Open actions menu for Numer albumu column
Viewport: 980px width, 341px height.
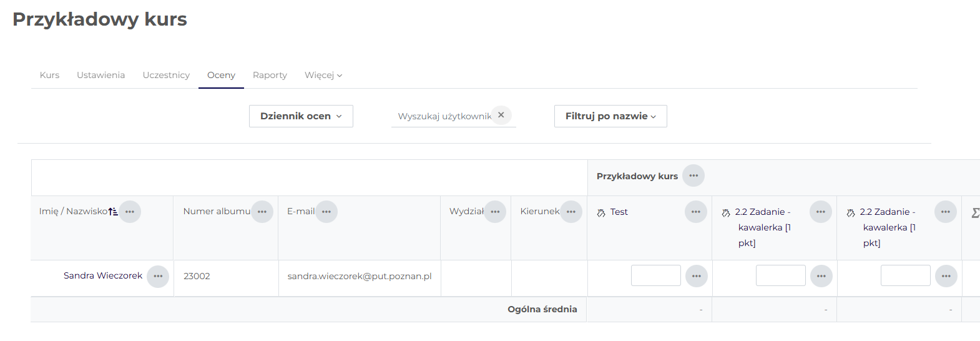[262, 212]
